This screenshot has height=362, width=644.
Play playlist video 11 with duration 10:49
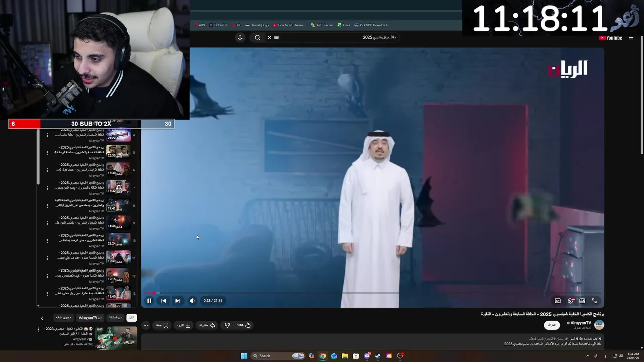point(118,257)
